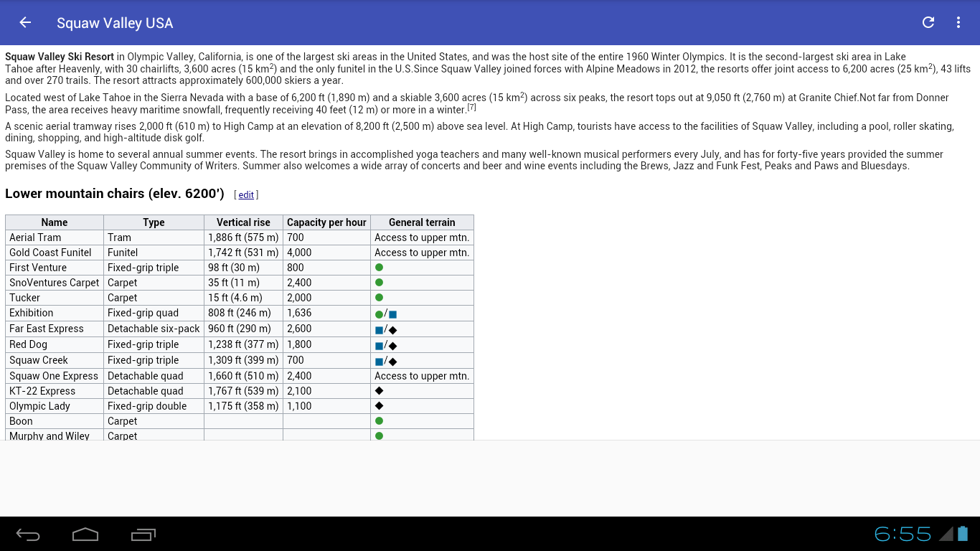Screen dimensions: 980x551
Task: Click the '1,767 ft (539 m)' vertical rise cell
Action: (243, 391)
